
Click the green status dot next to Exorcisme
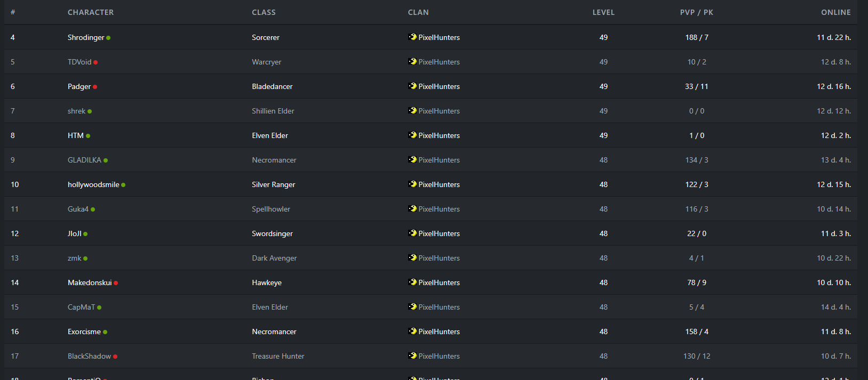(105, 332)
